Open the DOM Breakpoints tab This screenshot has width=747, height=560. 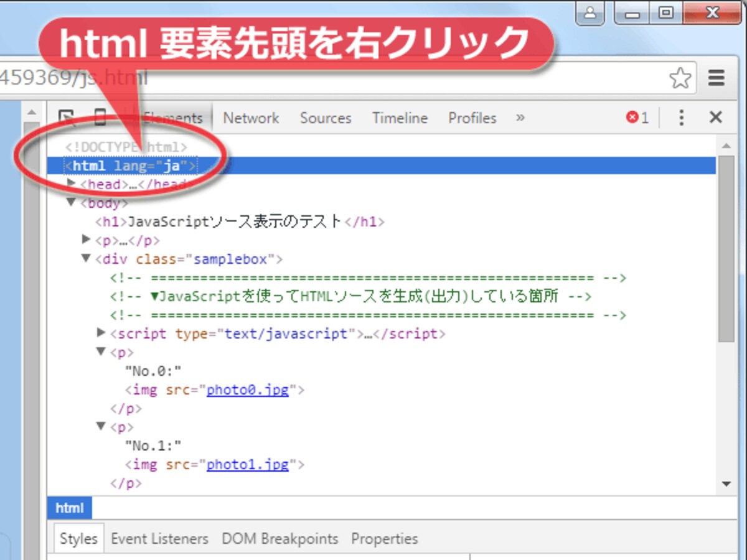pos(280,539)
